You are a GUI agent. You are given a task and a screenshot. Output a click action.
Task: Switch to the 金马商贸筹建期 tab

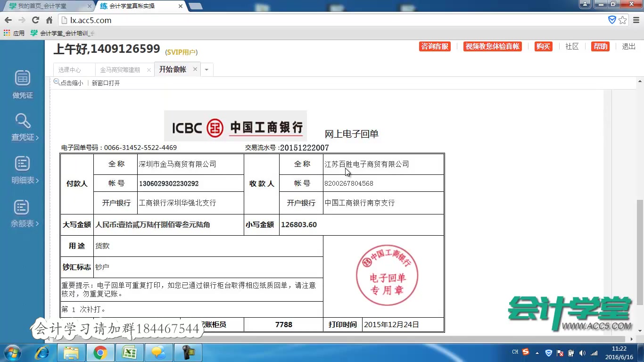point(120,70)
